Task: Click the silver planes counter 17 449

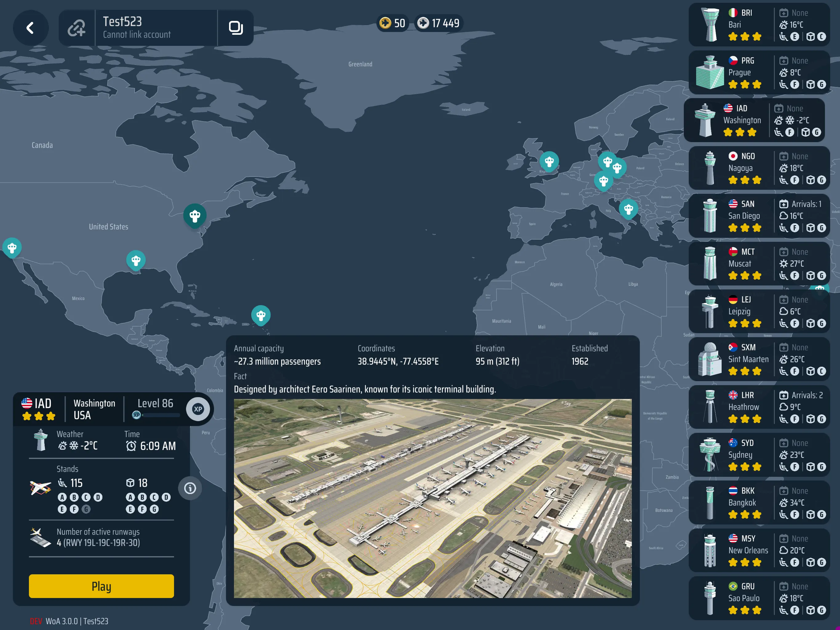Action: click(x=439, y=23)
